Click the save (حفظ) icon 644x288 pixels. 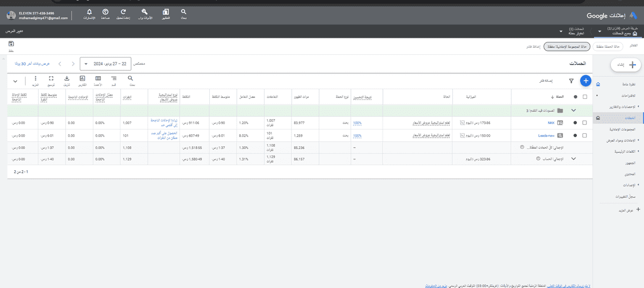(11, 45)
